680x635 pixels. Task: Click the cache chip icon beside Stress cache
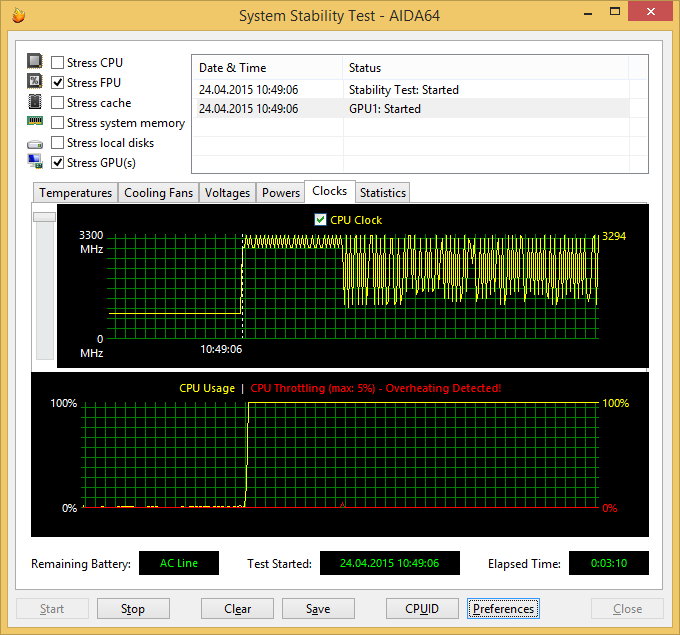35,101
